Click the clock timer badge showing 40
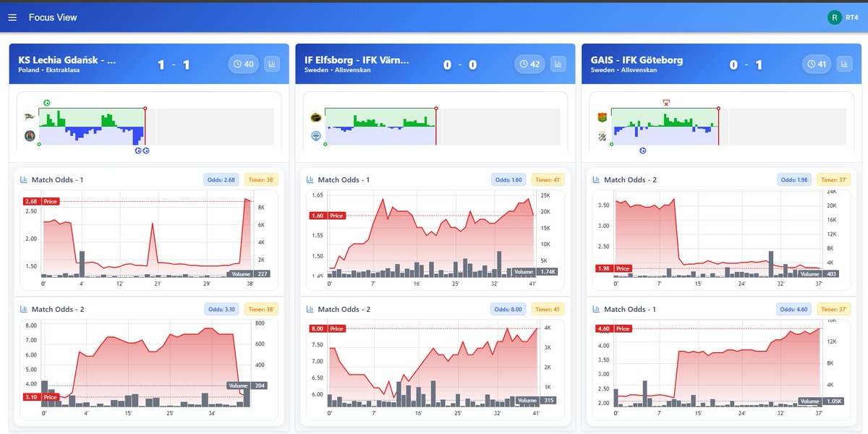Image resolution: width=868 pixels, height=434 pixels. (x=243, y=64)
